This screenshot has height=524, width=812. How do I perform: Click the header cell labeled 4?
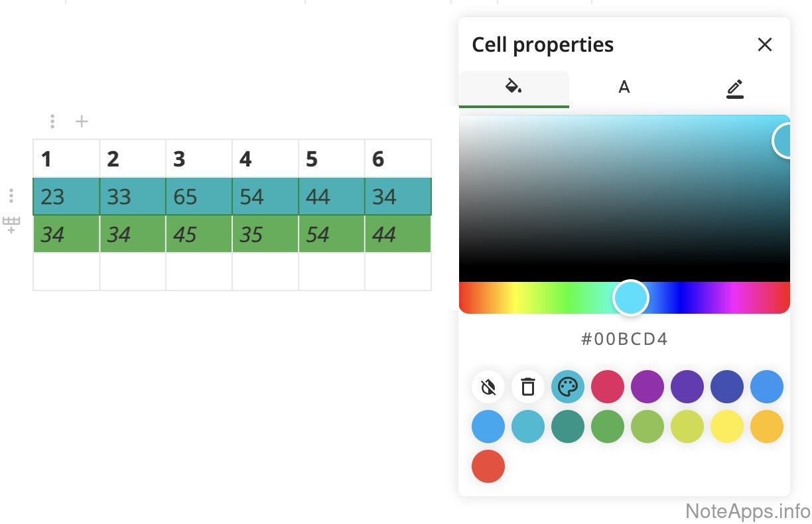[x=265, y=159]
